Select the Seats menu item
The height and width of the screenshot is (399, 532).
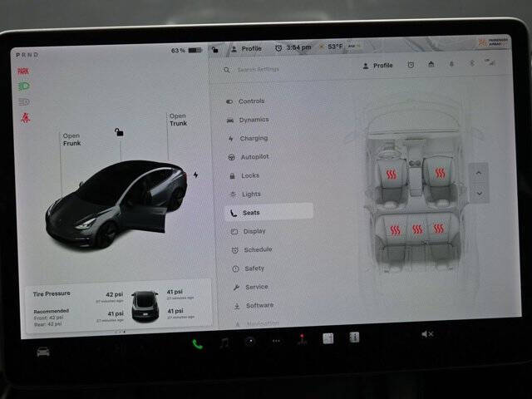268,213
